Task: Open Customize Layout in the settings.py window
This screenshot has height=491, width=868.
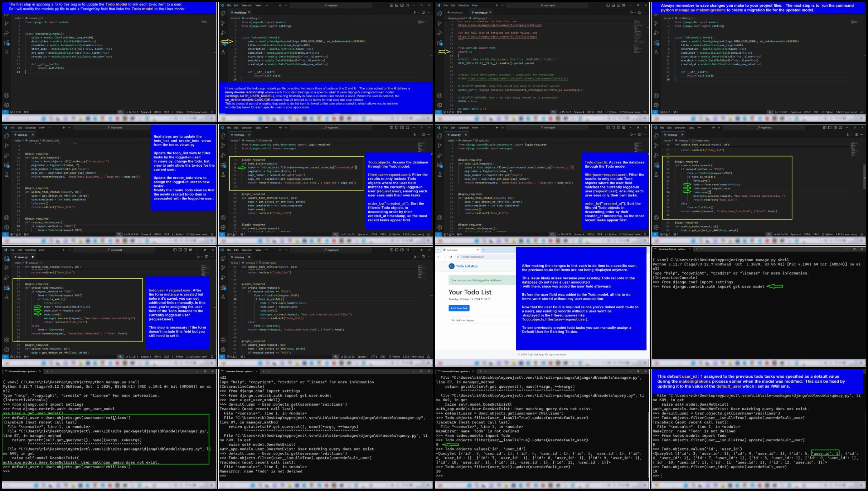Action: (x=624, y=5)
